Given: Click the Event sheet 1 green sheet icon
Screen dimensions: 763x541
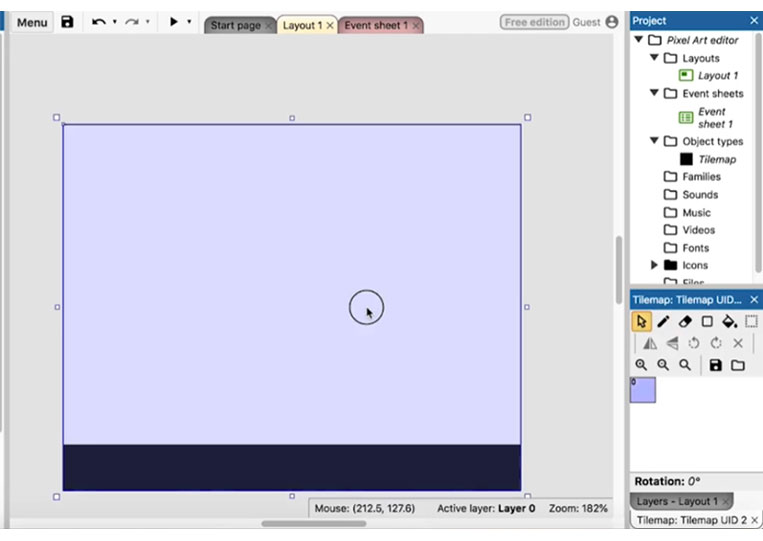Looking at the screenshot, I should coord(686,117).
